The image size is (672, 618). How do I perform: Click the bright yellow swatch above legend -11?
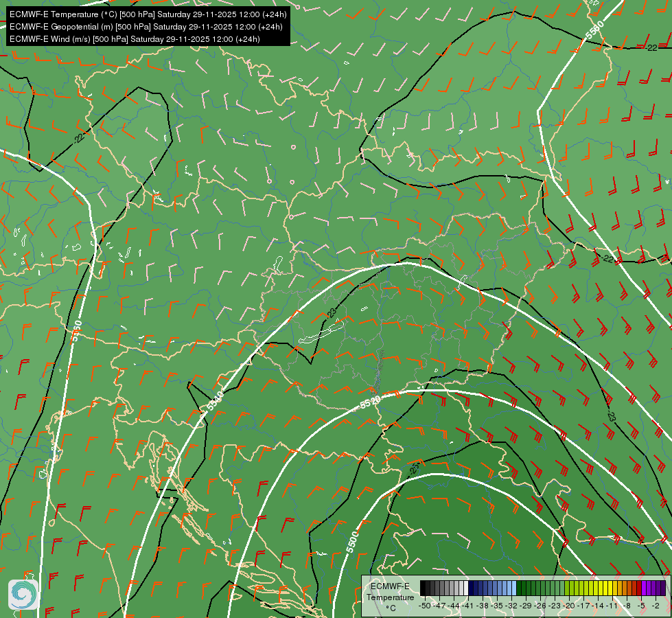pos(610,588)
